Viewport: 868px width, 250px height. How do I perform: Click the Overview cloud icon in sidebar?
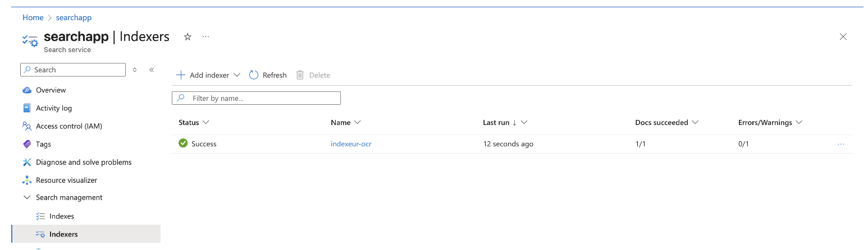pos(27,90)
